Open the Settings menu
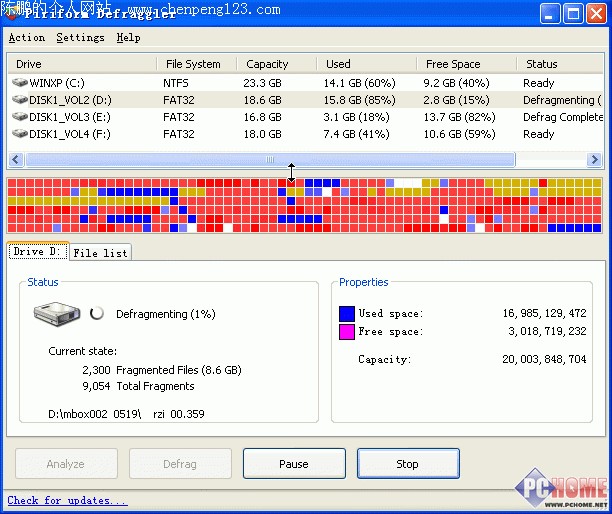This screenshot has height=514, width=612. tap(80, 38)
